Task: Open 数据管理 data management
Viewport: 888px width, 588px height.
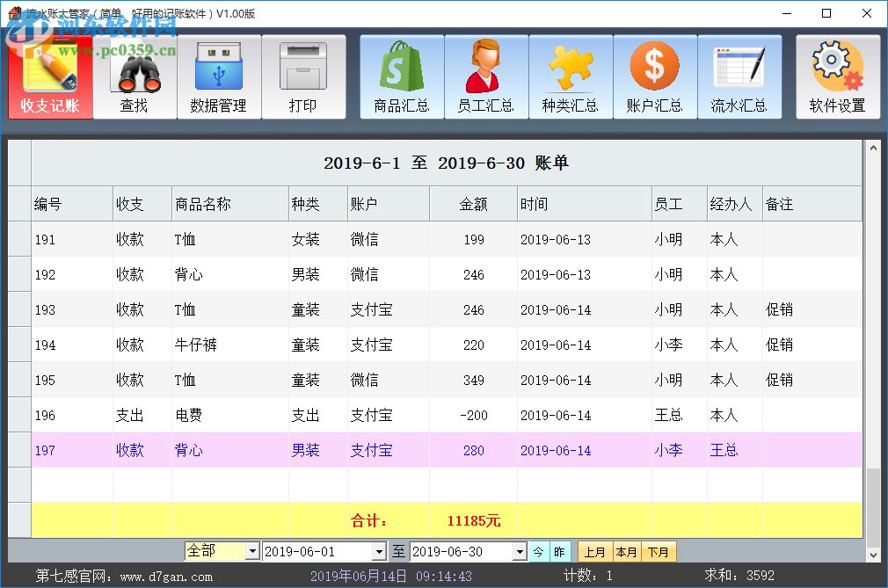Action: click(x=219, y=77)
